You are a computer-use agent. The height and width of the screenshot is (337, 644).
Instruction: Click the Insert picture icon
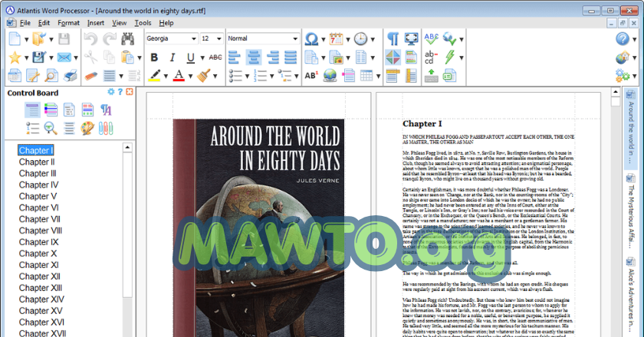[336, 57]
